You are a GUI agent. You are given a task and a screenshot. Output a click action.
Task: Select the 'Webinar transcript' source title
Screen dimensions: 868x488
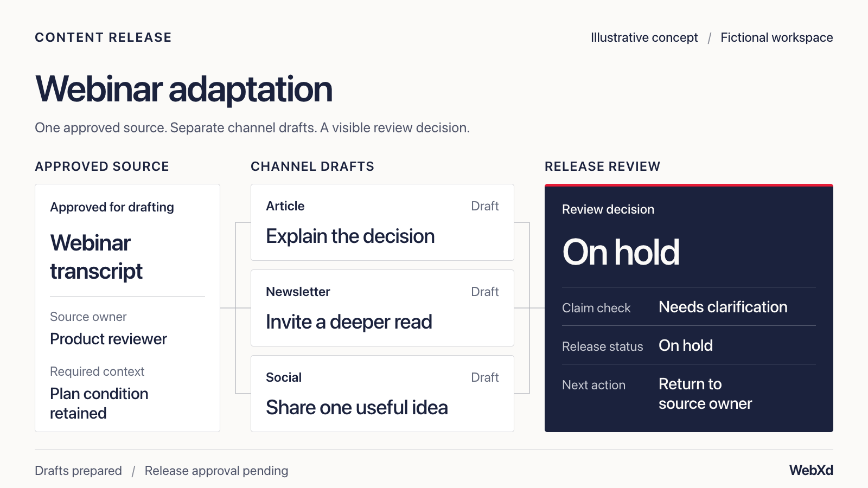96,257
